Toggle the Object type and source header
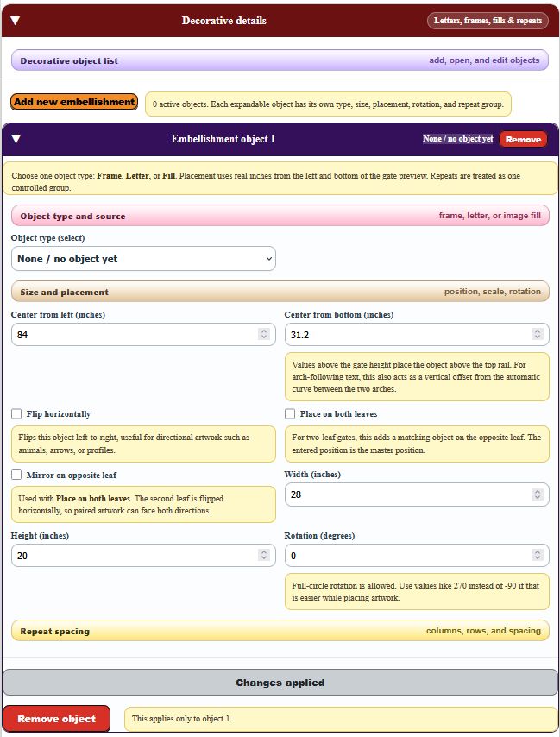 point(280,216)
